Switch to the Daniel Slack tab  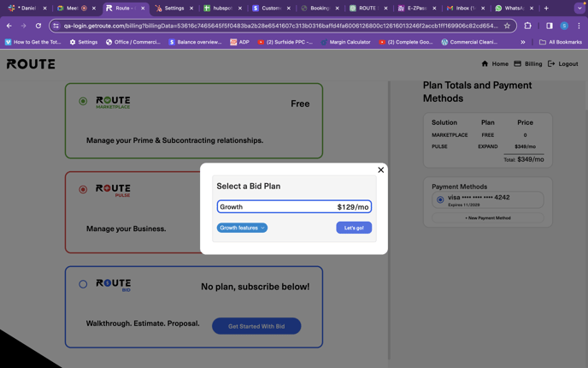[x=26, y=8]
